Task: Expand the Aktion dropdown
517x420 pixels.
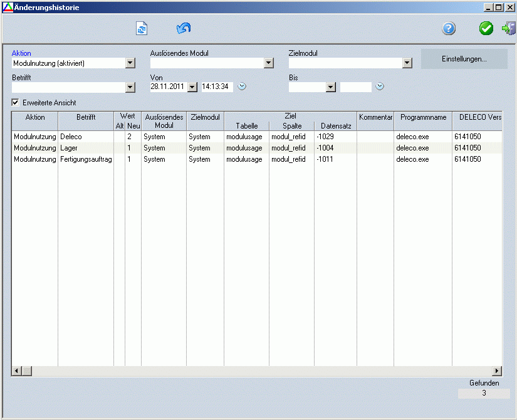Action: coord(130,63)
